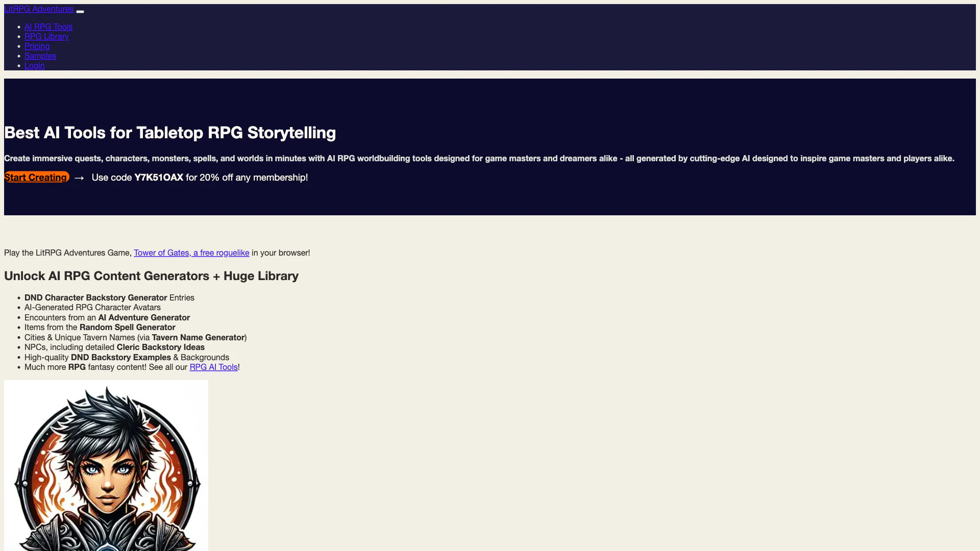Click Cleric Backstory Ideas in the list
Image resolution: width=980 pixels, height=551 pixels.
[160, 347]
